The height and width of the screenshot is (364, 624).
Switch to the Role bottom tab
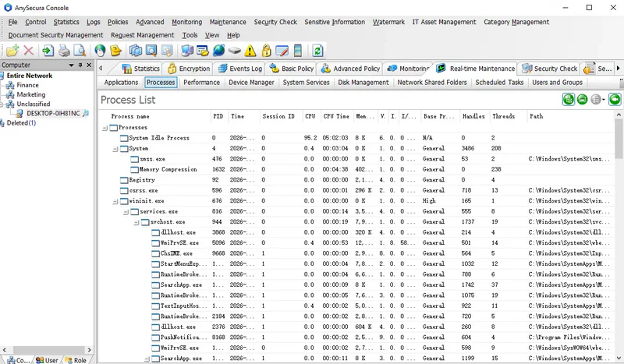[76, 360]
